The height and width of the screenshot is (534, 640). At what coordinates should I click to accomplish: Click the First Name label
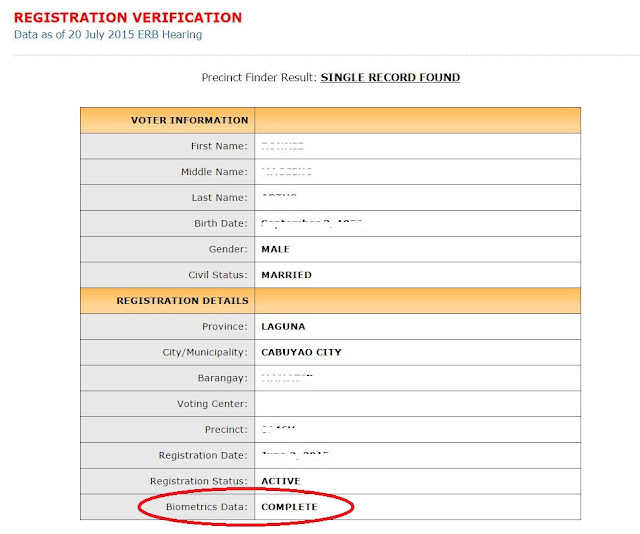219,146
